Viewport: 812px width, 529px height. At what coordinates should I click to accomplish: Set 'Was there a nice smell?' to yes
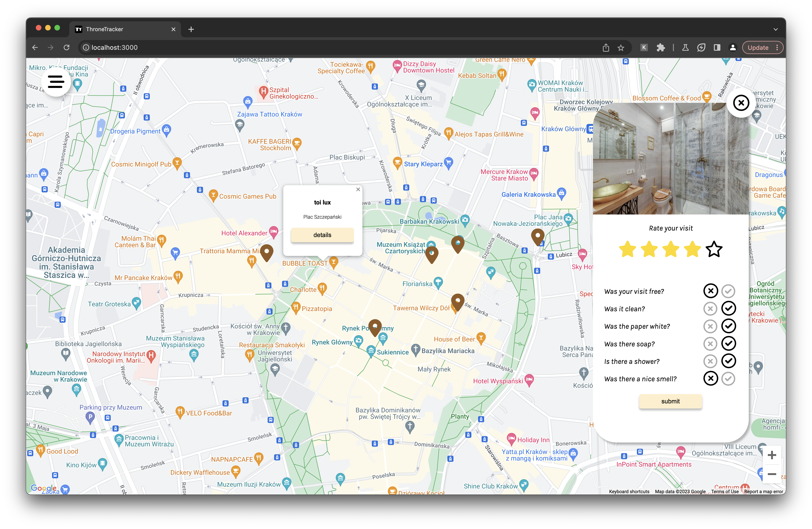pyautogui.click(x=728, y=378)
